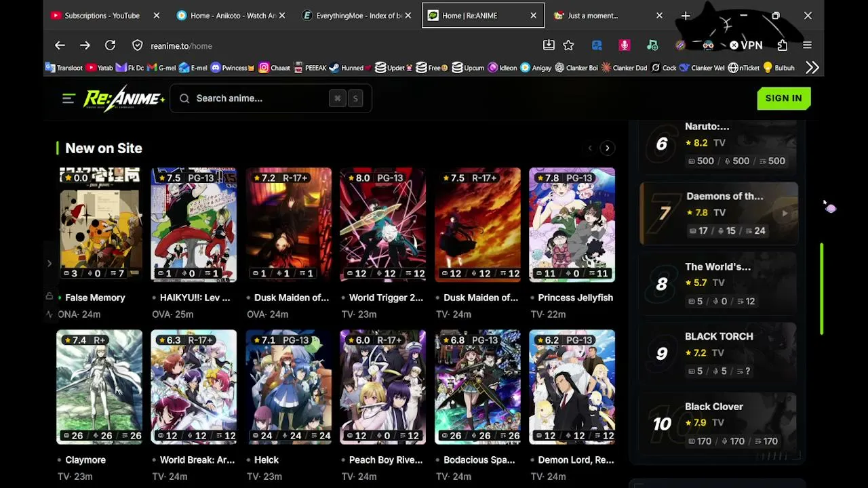
Task: Open the Transloot bookmark
Action: pos(64,68)
